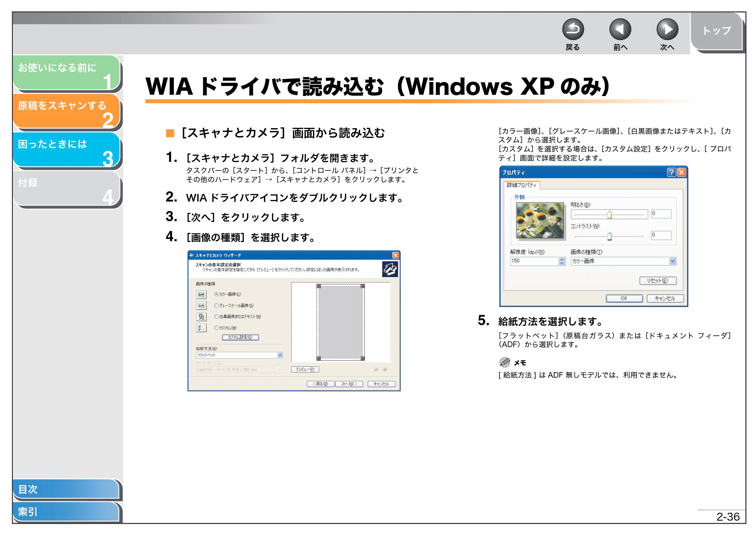
Task: Open chapter 3 困ったときには tab
Action: [67, 150]
